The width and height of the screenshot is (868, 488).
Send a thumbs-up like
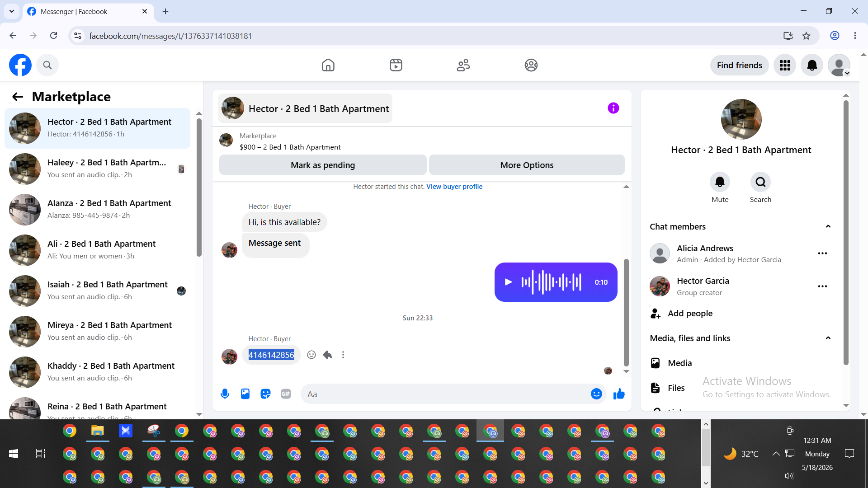[x=619, y=394]
